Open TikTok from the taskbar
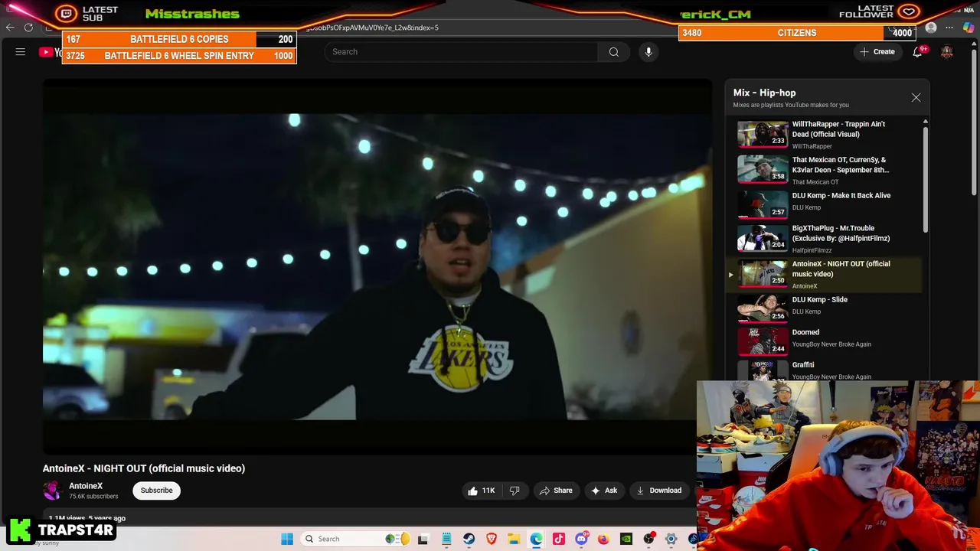This screenshot has height=551, width=980. click(559, 539)
